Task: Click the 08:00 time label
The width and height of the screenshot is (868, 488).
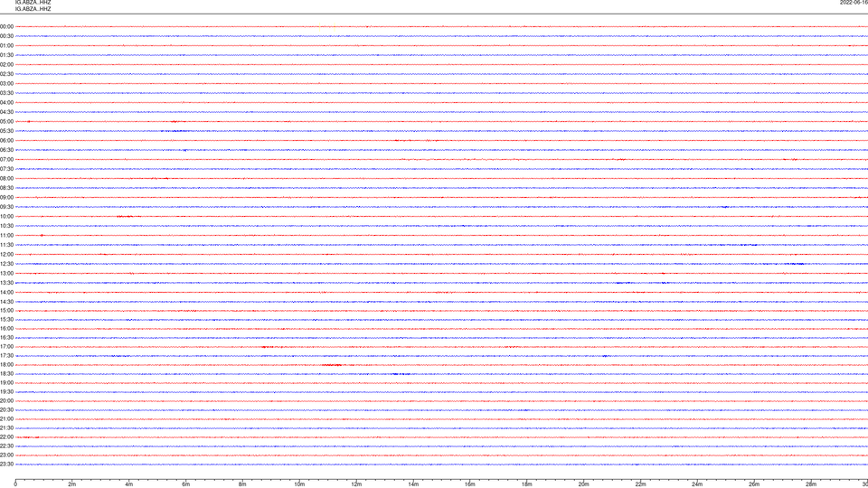Action: click(6, 179)
